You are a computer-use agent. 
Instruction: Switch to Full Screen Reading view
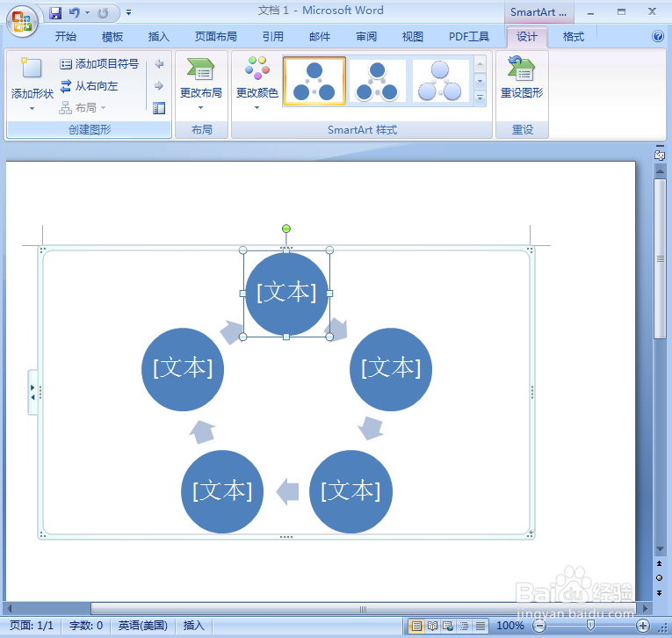[x=432, y=626]
